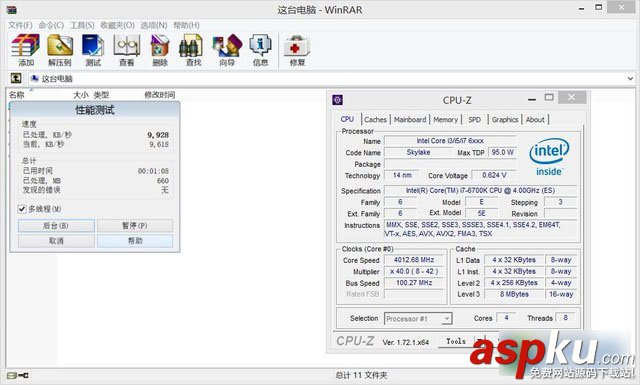Click the Cancel (取消) button
The image size is (640, 385).
(x=56, y=241)
